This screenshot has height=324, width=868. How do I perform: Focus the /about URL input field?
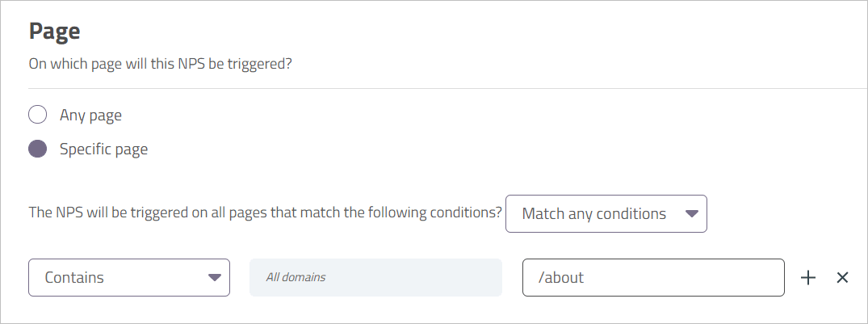652,278
